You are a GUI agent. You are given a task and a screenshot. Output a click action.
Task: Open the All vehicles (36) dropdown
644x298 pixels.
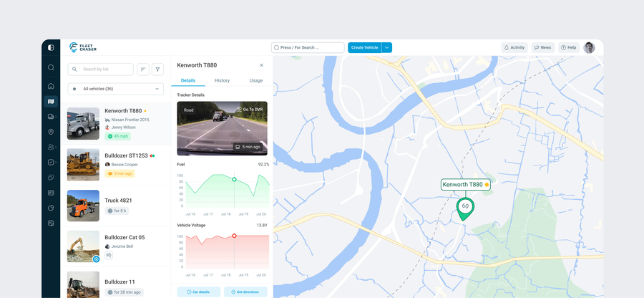point(116,89)
